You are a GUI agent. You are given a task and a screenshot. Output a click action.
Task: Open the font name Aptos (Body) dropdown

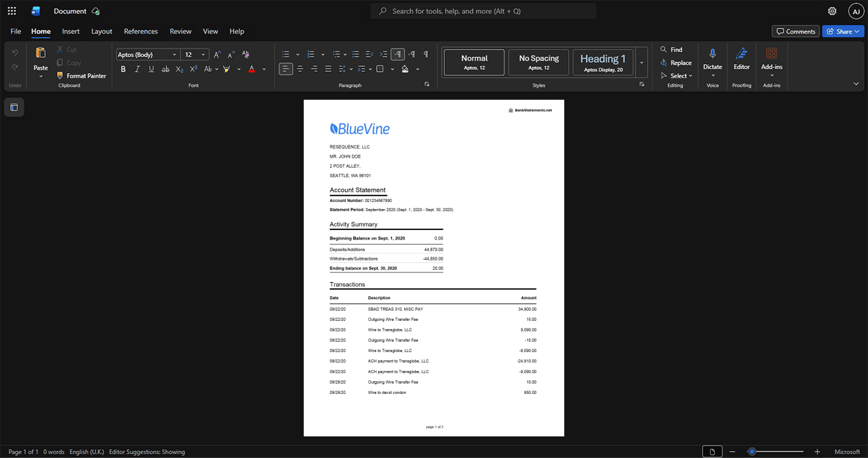[175, 55]
